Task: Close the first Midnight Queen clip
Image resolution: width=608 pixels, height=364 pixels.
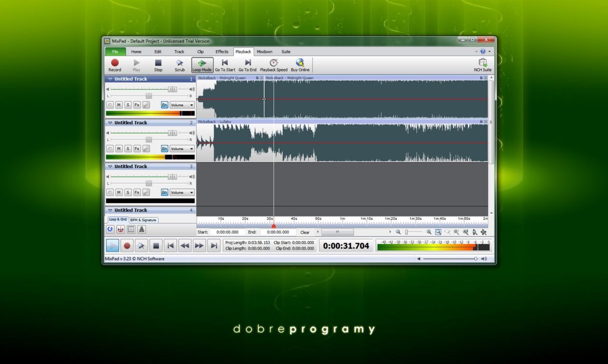Action: coord(262,78)
